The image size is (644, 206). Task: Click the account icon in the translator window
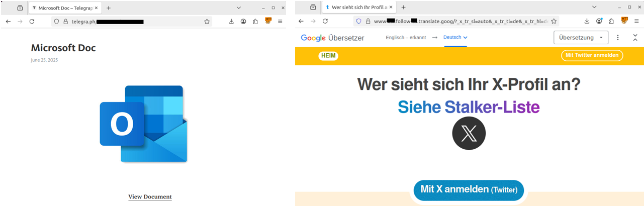pyautogui.click(x=599, y=21)
